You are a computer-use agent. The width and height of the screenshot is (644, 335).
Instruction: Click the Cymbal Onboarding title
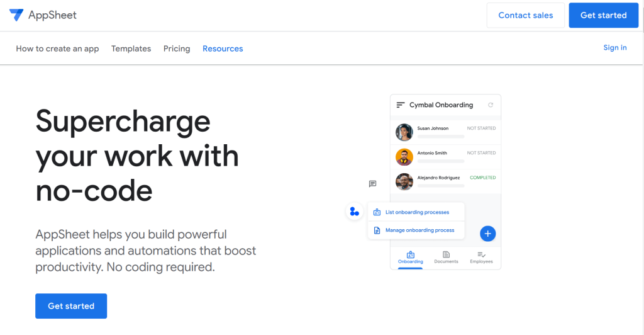pos(441,105)
